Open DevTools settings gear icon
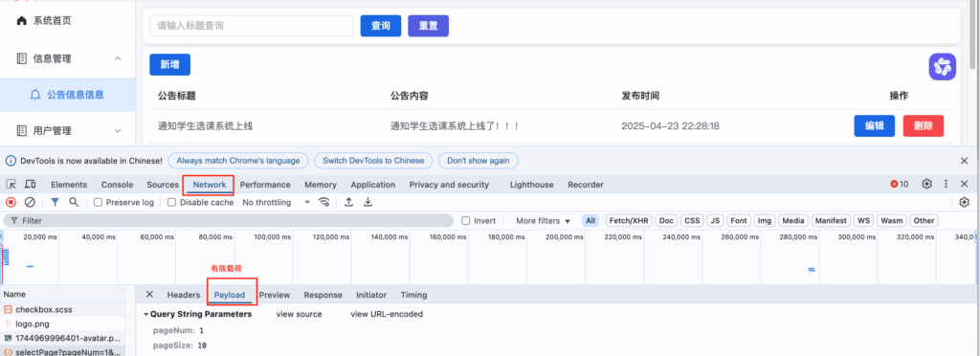Viewport: 980px width, 356px height. (x=926, y=185)
